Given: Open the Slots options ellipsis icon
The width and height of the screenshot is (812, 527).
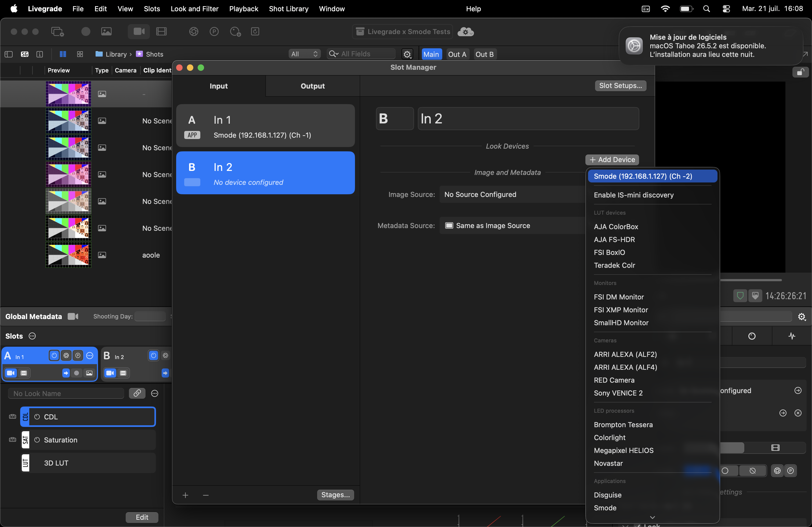Looking at the screenshot, I should tap(32, 336).
